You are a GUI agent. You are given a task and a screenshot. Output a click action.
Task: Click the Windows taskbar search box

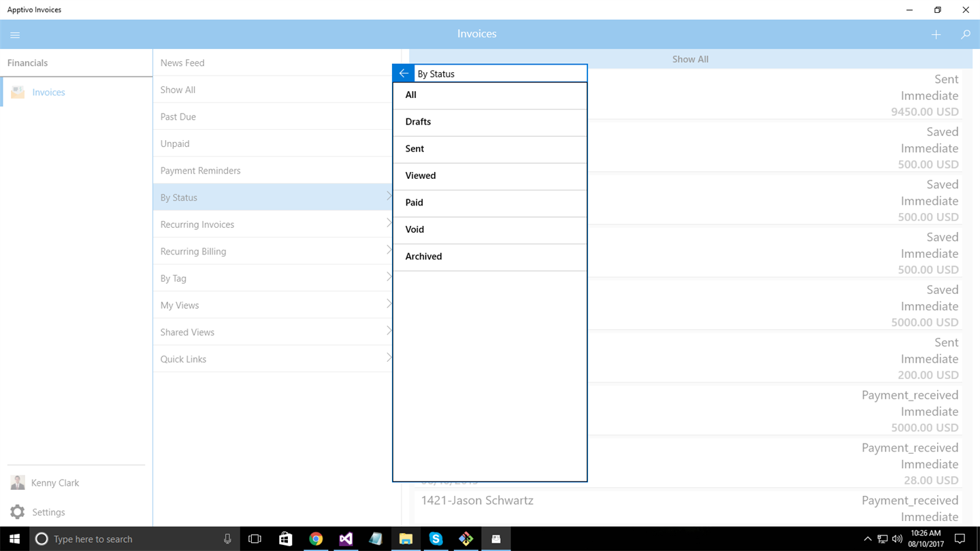point(135,539)
